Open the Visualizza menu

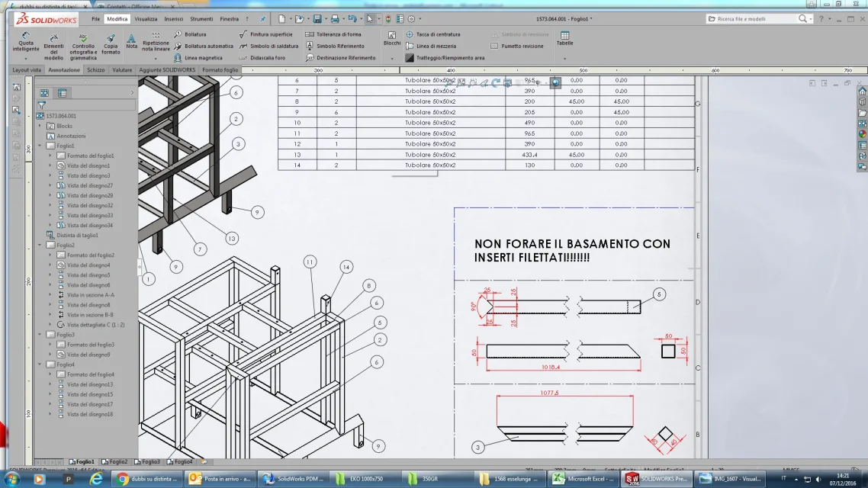click(146, 19)
